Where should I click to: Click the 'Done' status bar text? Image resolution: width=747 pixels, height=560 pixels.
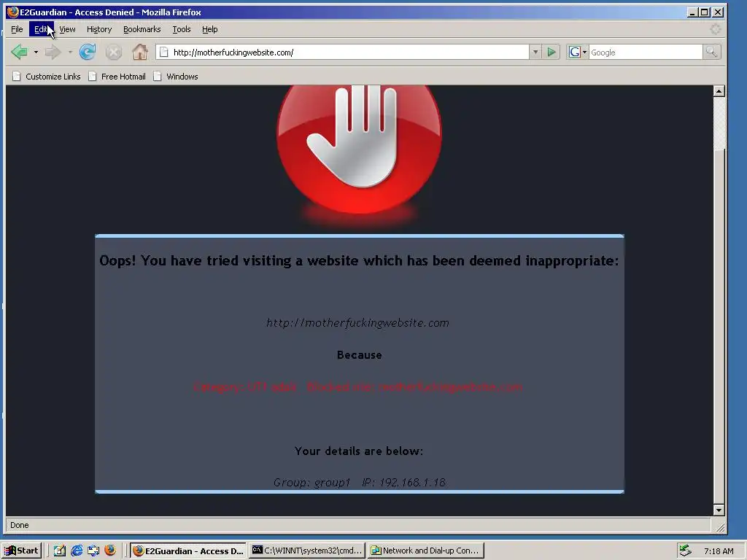pyautogui.click(x=20, y=525)
